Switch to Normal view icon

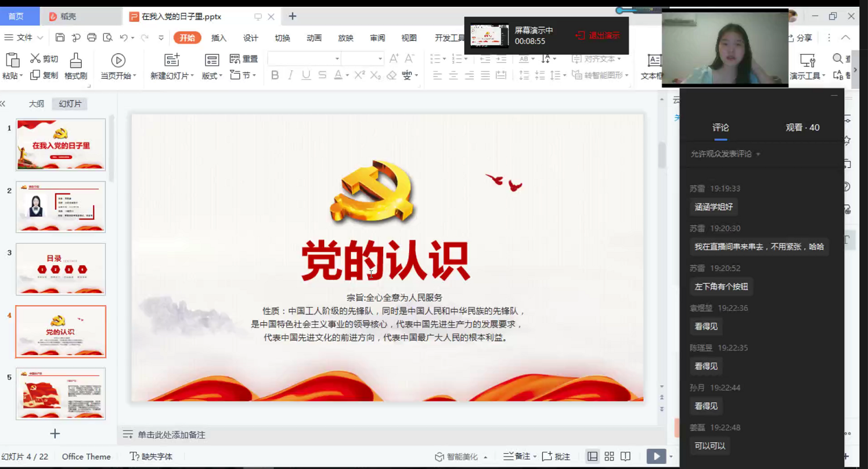pyautogui.click(x=592, y=456)
